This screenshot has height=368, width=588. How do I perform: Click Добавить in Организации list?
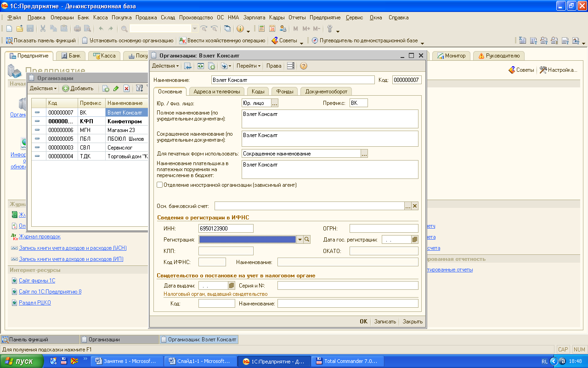(78, 88)
